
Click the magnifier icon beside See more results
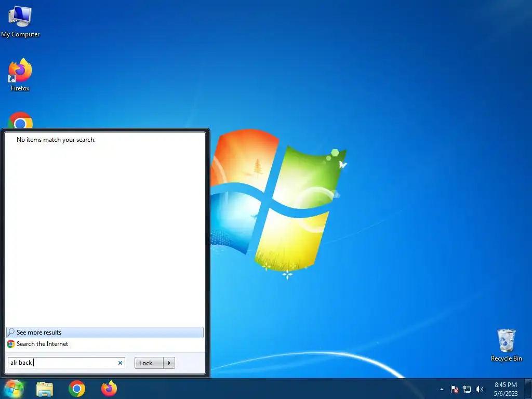coord(11,332)
